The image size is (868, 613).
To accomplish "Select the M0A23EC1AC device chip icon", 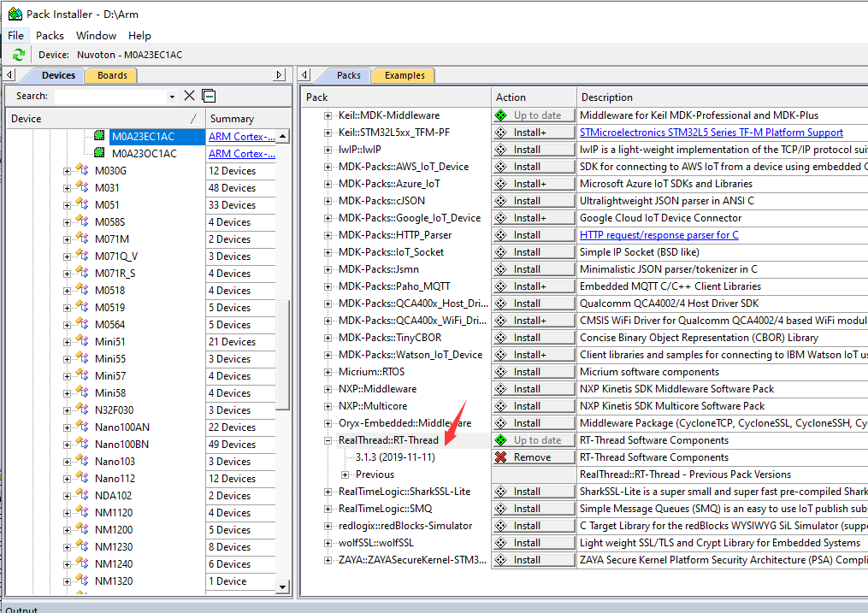I will [x=100, y=136].
